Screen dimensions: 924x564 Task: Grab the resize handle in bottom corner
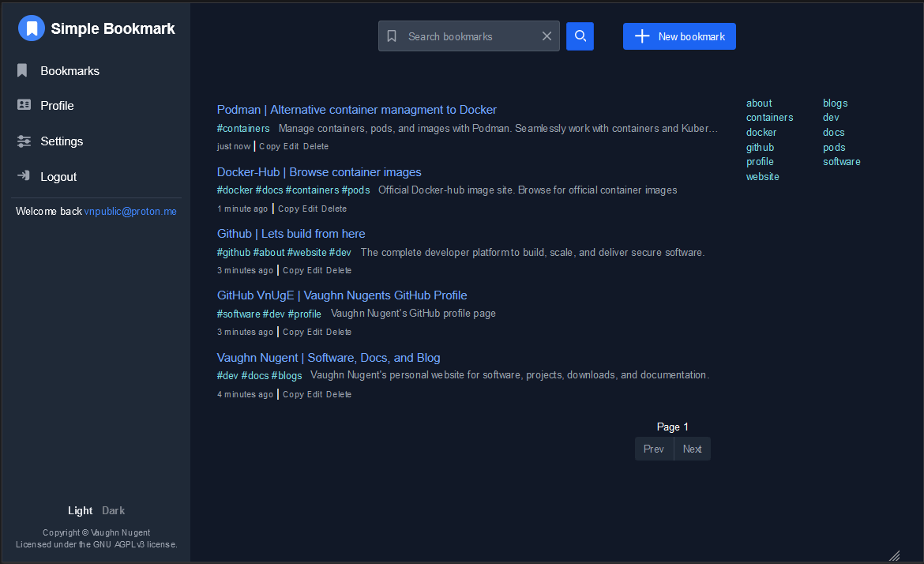(894, 555)
